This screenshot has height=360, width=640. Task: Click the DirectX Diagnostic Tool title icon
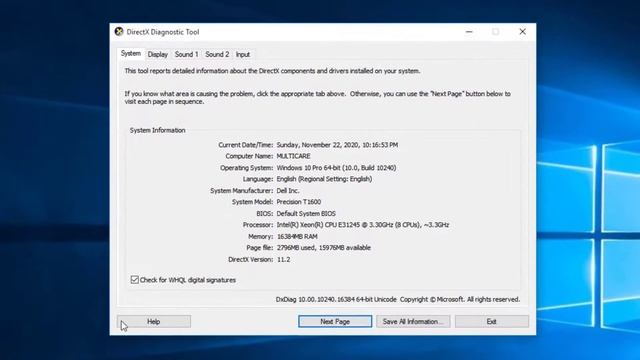click(x=119, y=32)
